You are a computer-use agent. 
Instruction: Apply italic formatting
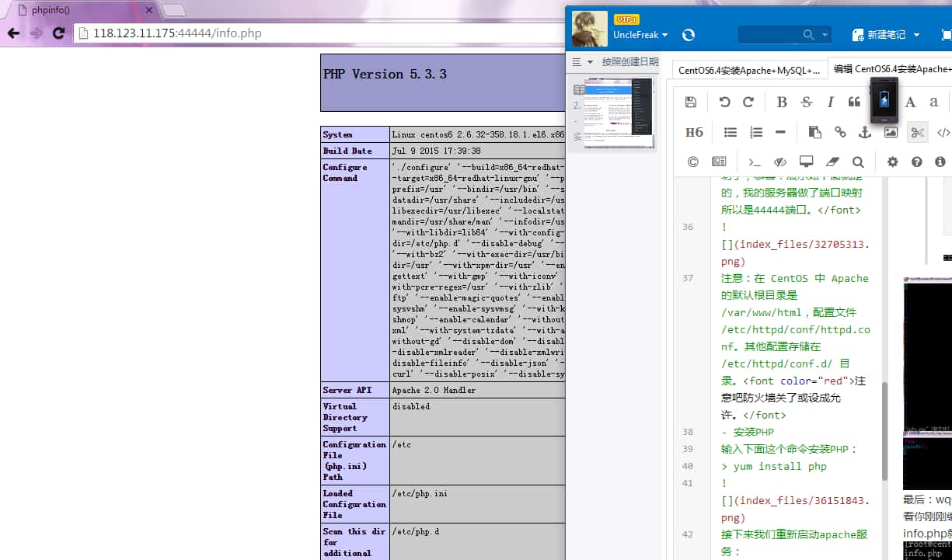tap(830, 102)
